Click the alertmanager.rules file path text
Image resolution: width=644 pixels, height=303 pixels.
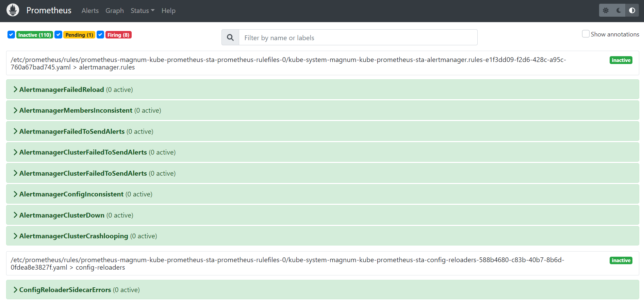[288, 63]
